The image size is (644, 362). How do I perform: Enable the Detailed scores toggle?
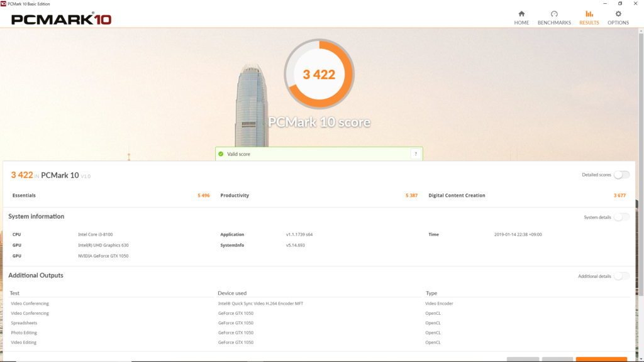point(621,175)
